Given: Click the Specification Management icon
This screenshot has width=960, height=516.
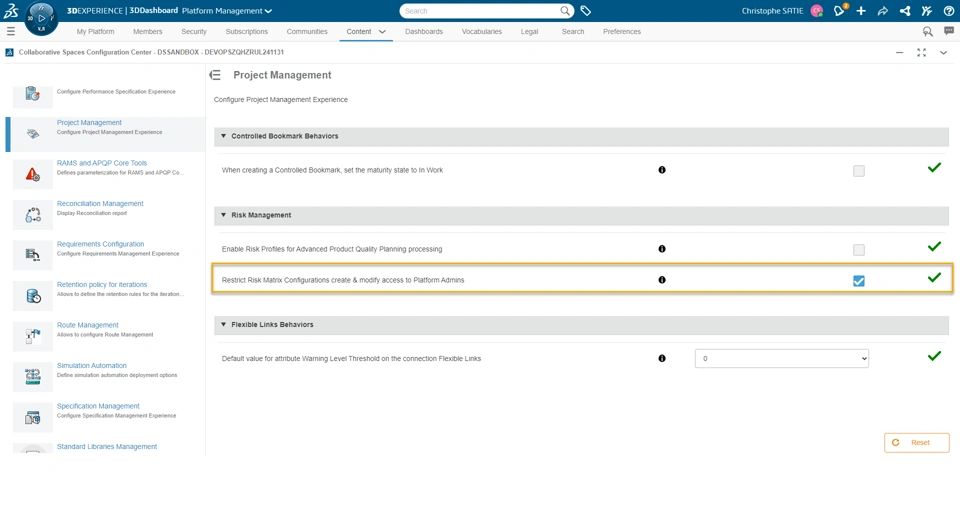Looking at the screenshot, I should [x=32, y=417].
